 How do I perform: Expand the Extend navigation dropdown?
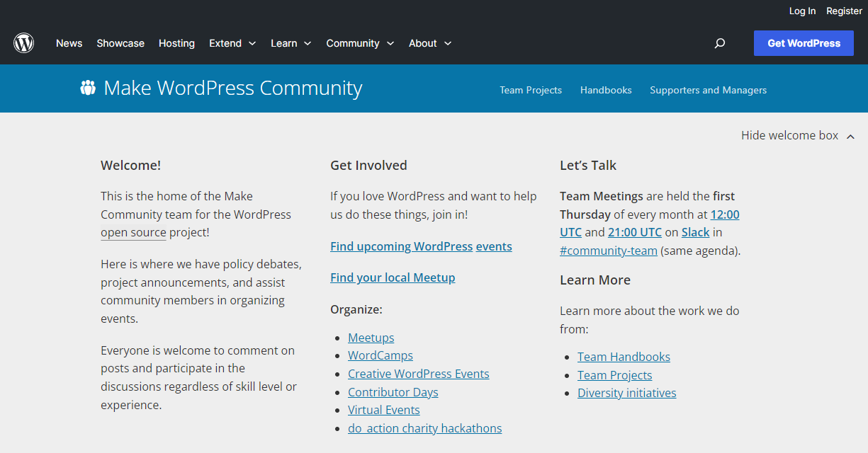click(232, 43)
